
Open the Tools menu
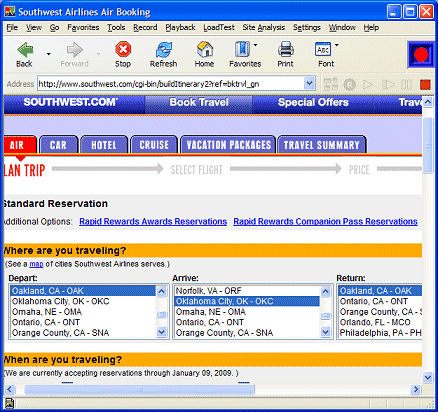(116, 27)
